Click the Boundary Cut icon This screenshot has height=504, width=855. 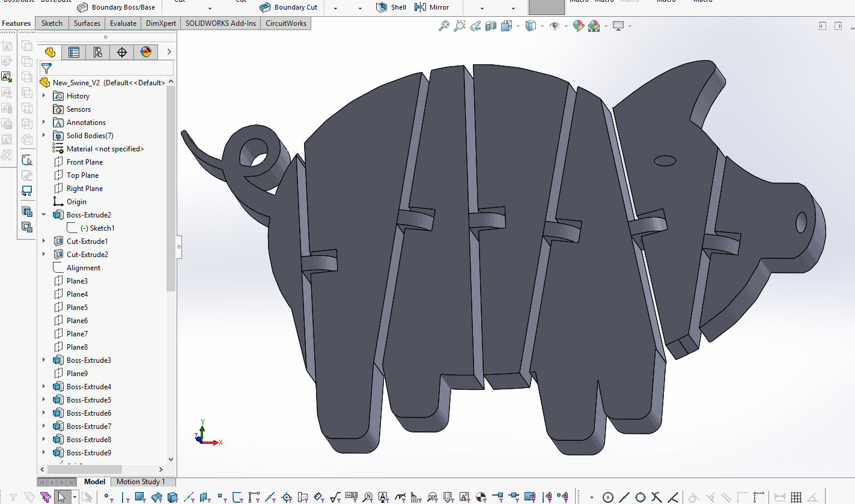(x=265, y=7)
